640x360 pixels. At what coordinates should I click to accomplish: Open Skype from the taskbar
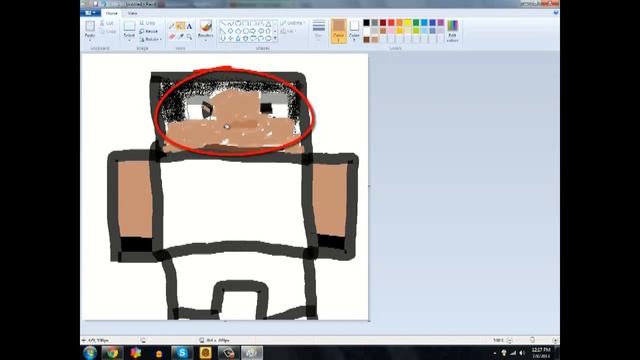pos(182,353)
